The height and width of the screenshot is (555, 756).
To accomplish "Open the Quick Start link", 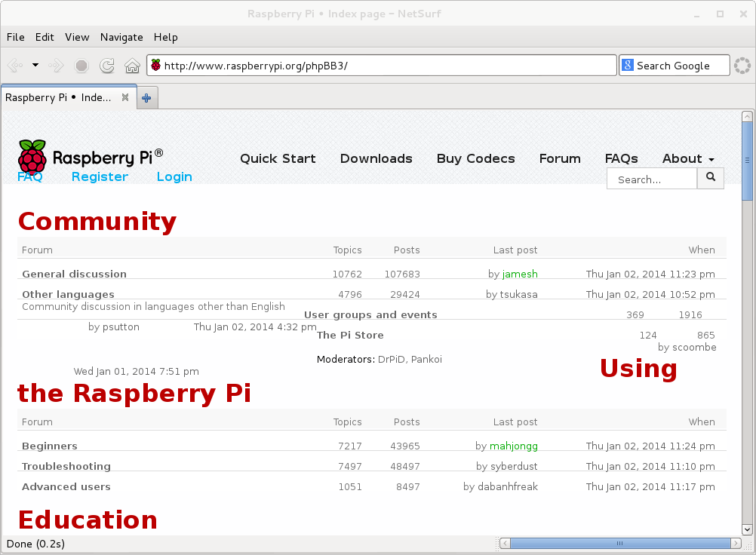I will pyautogui.click(x=278, y=158).
